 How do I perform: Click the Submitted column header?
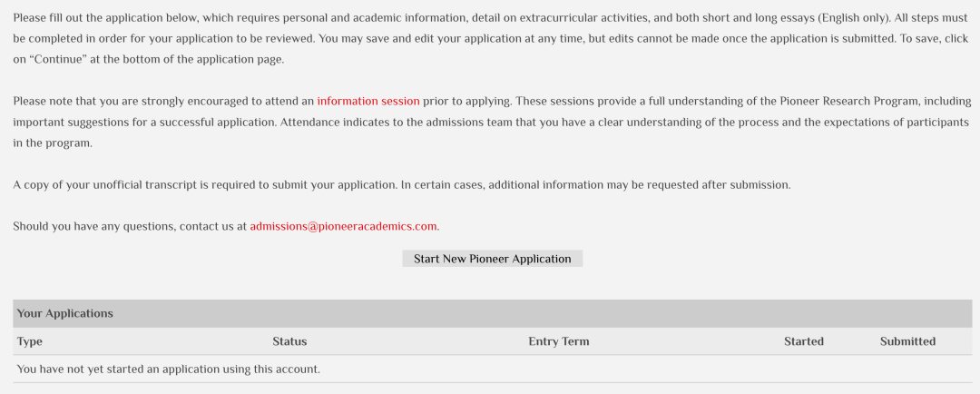pos(907,341)
